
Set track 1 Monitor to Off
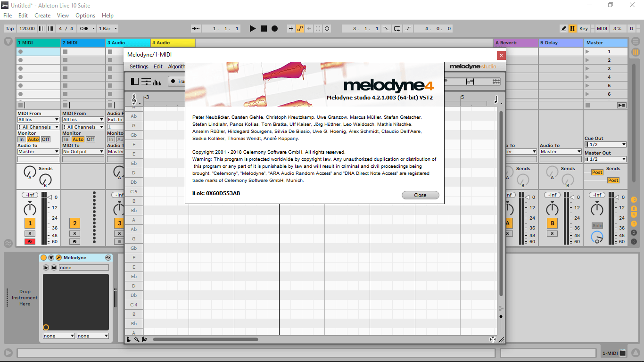(x=46, y=140)
